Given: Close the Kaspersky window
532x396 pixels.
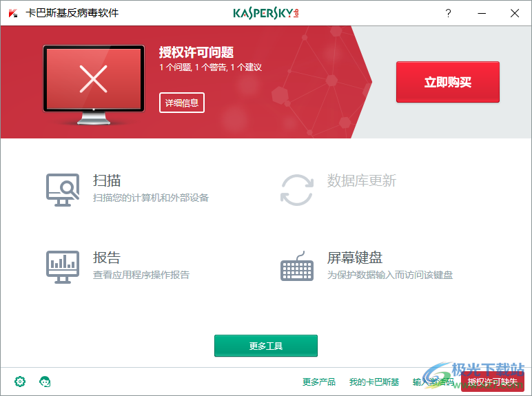Looking at the screenshot, I should click(x=515, y=13).
